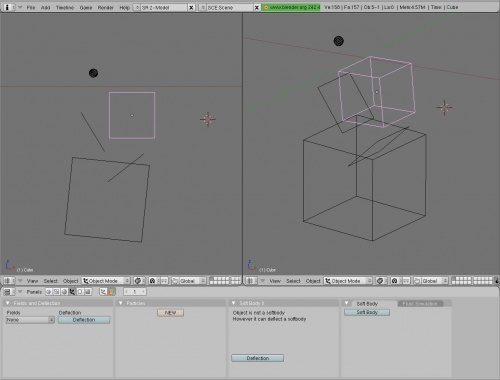Click the SR:2-Model screen name field
Screen dimensions: 500x380
tap(164, 7)
